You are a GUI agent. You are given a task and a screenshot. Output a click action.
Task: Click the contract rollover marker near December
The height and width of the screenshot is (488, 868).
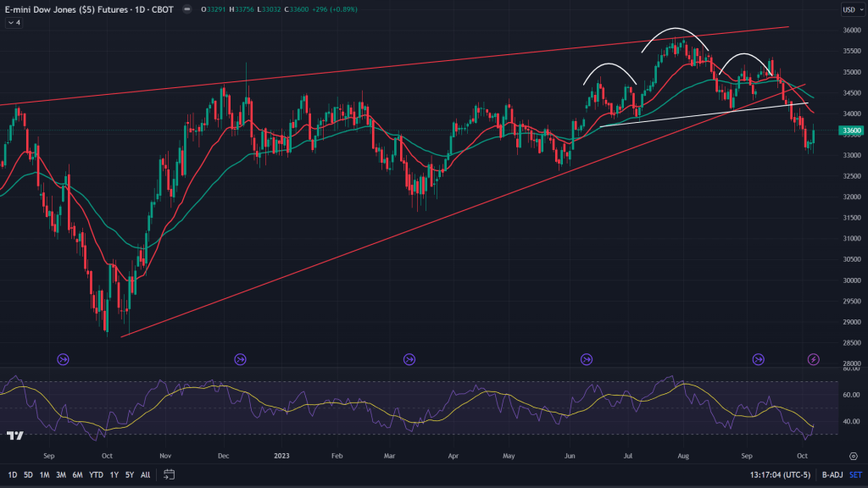(x=240, y=359)
